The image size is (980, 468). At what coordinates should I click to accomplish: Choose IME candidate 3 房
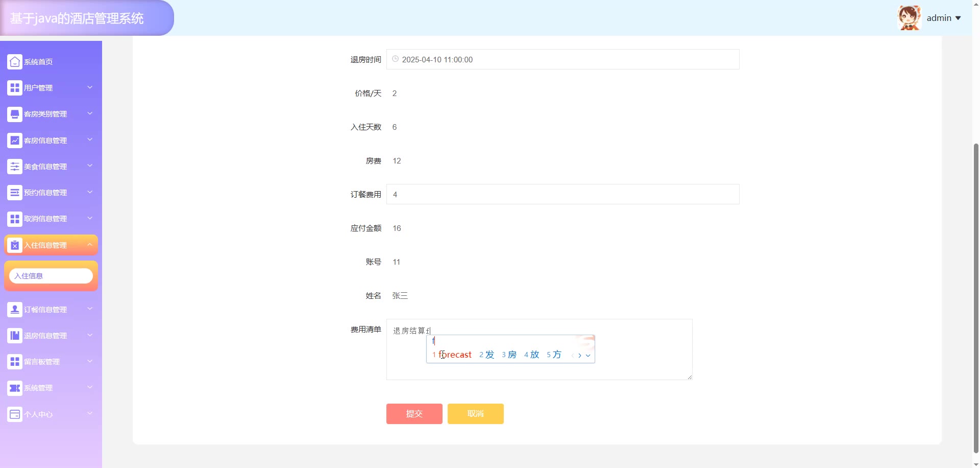(509, 355)
